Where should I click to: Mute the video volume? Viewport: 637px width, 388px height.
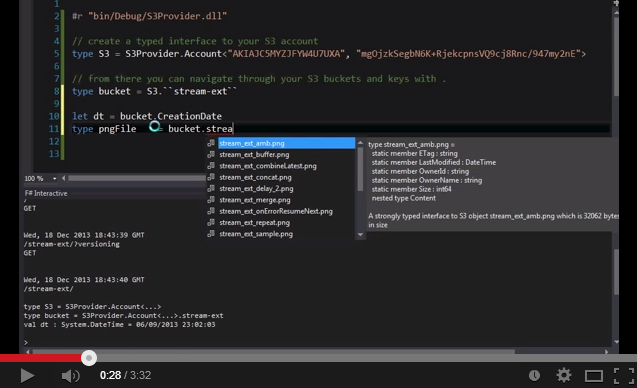pyautogui.click(x=71, y=376)
